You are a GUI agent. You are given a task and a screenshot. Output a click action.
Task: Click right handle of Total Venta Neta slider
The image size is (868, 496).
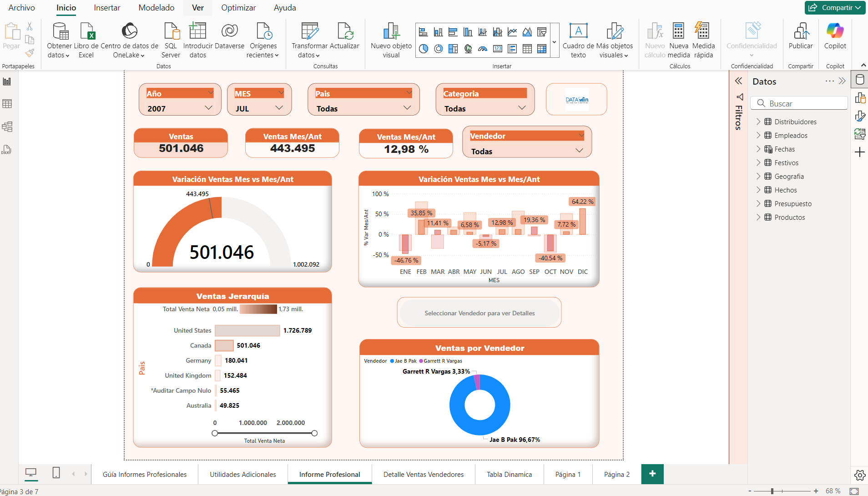pyautogui.click(x=314, y=433)
